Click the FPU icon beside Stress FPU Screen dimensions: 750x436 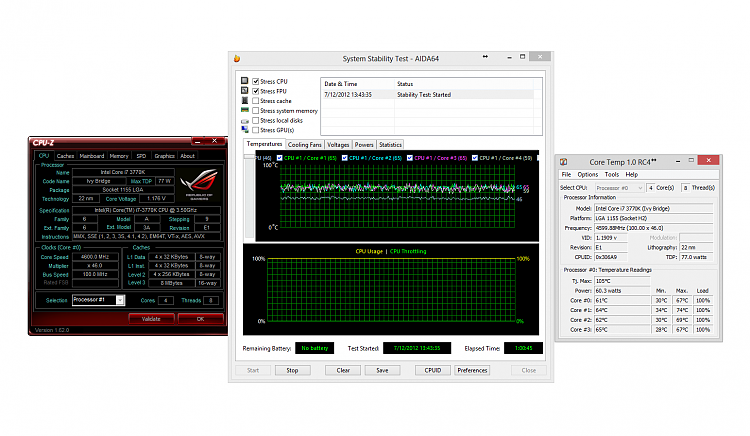(244, 90)
